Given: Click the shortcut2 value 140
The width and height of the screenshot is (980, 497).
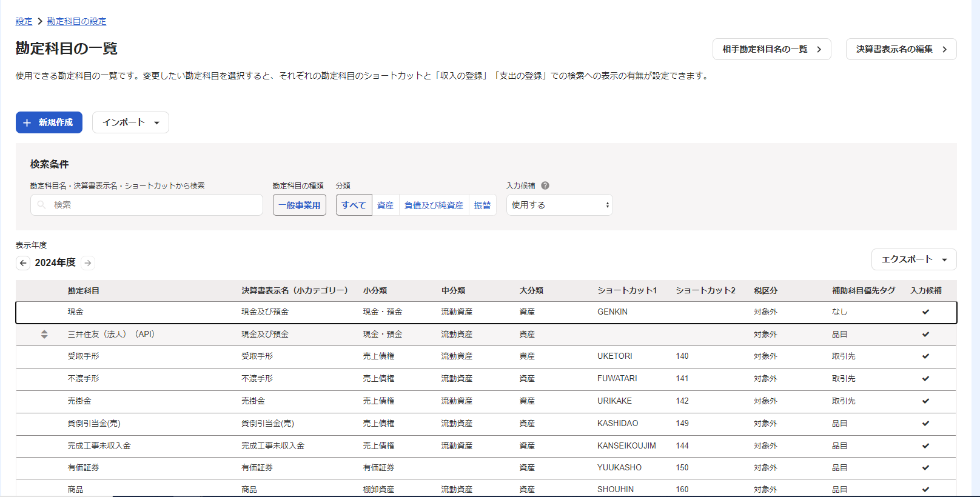Looking at the screenshot, I should pos(682,356).
